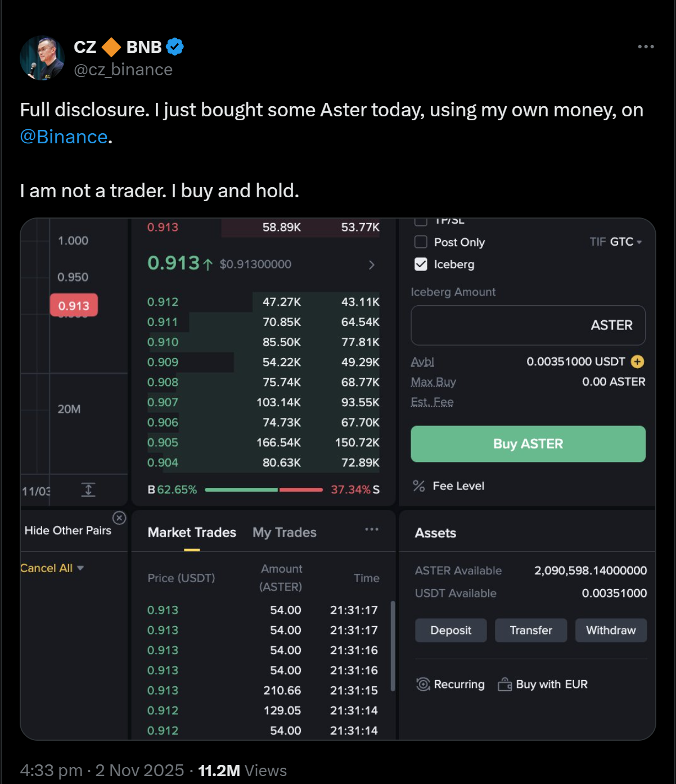This screenshot has height=784, width=676.
Task: Expand the price detail chevron beside 0.913
Action: coord(371,265)
